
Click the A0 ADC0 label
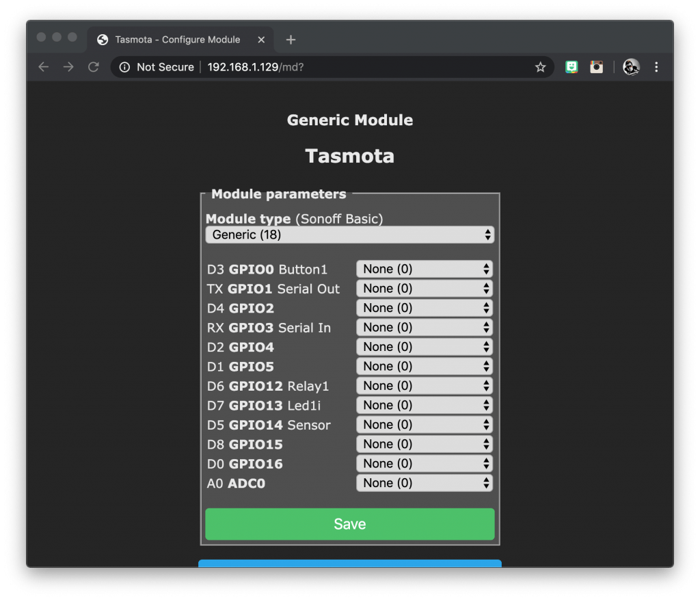pyautogui.click(x=236, y=484)
